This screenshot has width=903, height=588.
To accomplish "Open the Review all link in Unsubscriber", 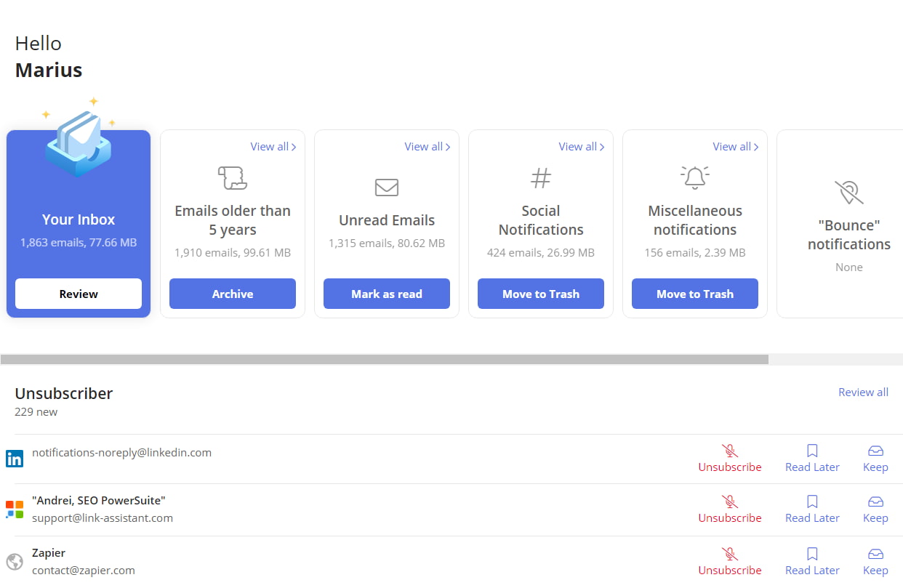I will tap(863, 392).
